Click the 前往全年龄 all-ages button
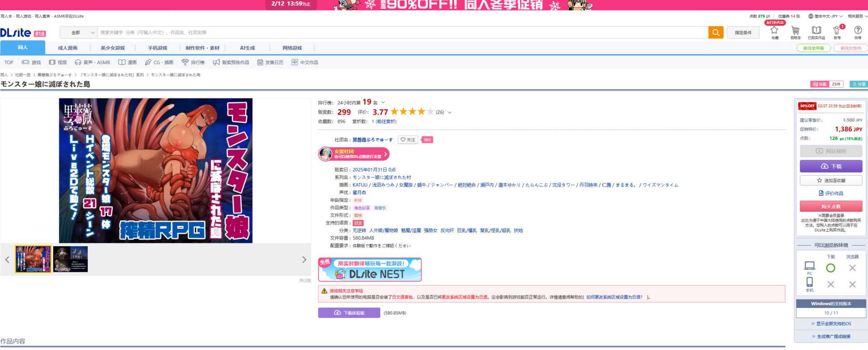The image size is (868, 350). pos(813,48)
